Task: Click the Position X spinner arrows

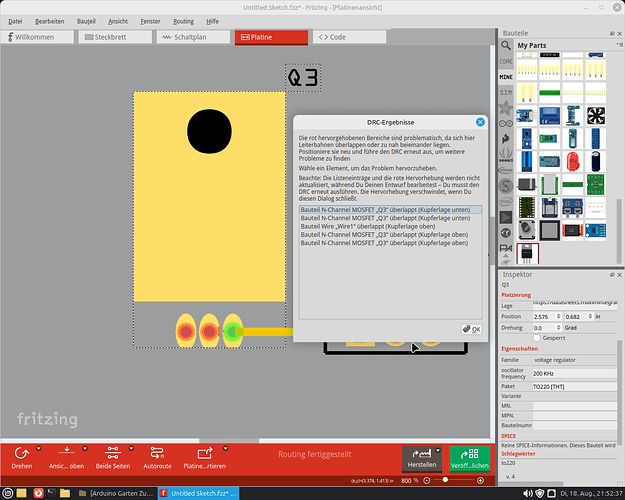Action: (x=558, y=317)
